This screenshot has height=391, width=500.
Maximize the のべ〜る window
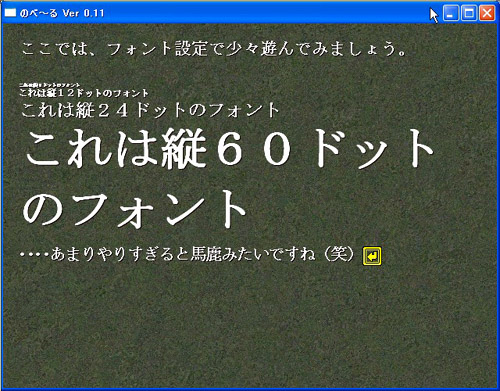pyautogui.click(x=469, y=13)
